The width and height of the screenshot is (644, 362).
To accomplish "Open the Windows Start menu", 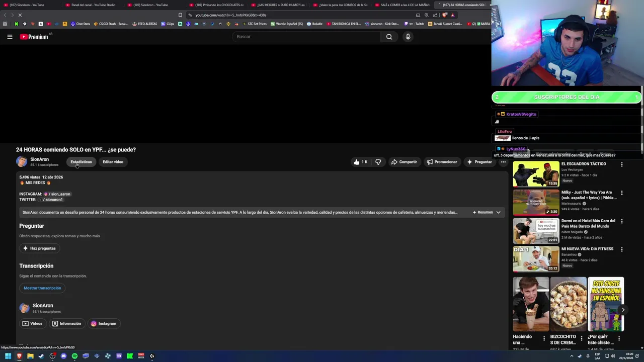I will pos(8,356).
